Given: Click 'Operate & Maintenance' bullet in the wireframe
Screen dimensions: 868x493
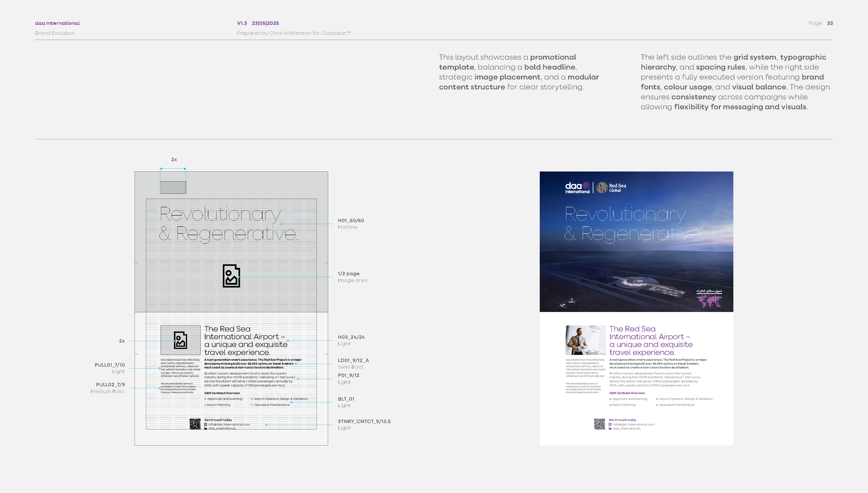Looking at the screenshot, I should click(270, 405).
